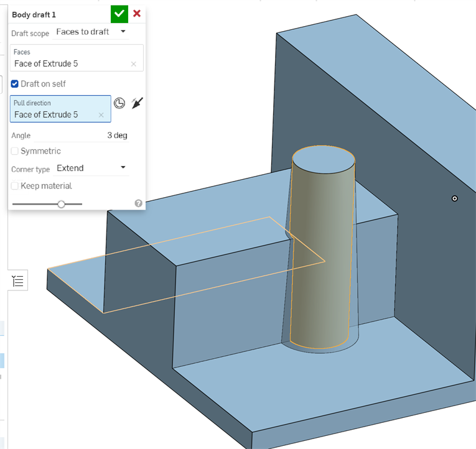Cancel the Body draft with red X

[x=137, y=14]
